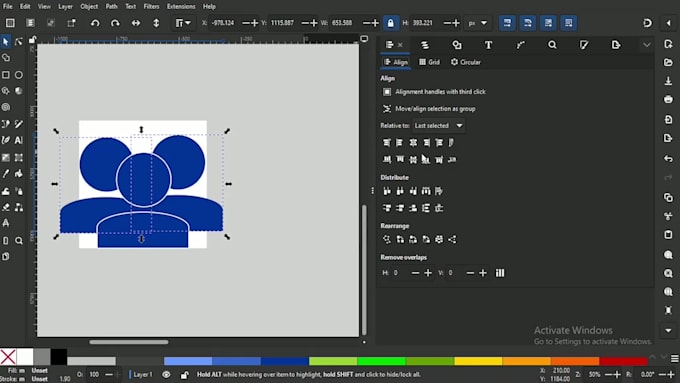This screenshot has height=383, width=680.
Task: Apply Remove overlaps button
Action: [500, 273]
